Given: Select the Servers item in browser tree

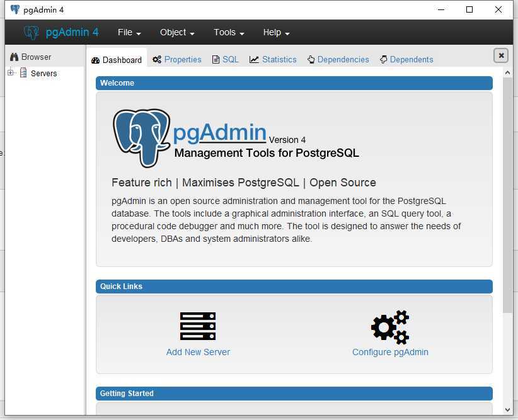Looking at the screenshot, I should coord(43,73).
